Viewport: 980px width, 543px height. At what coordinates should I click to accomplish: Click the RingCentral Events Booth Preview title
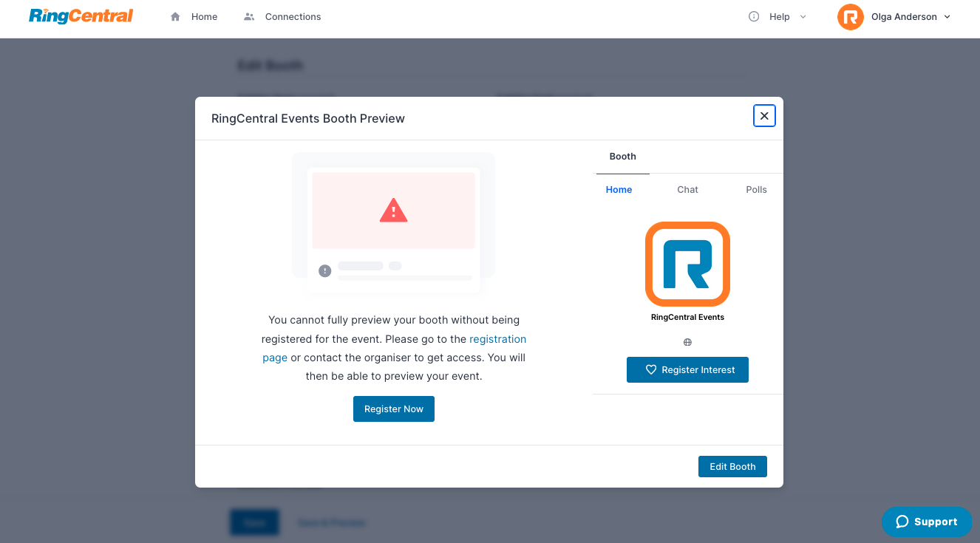pyautogui.click(x=308, y=118)
